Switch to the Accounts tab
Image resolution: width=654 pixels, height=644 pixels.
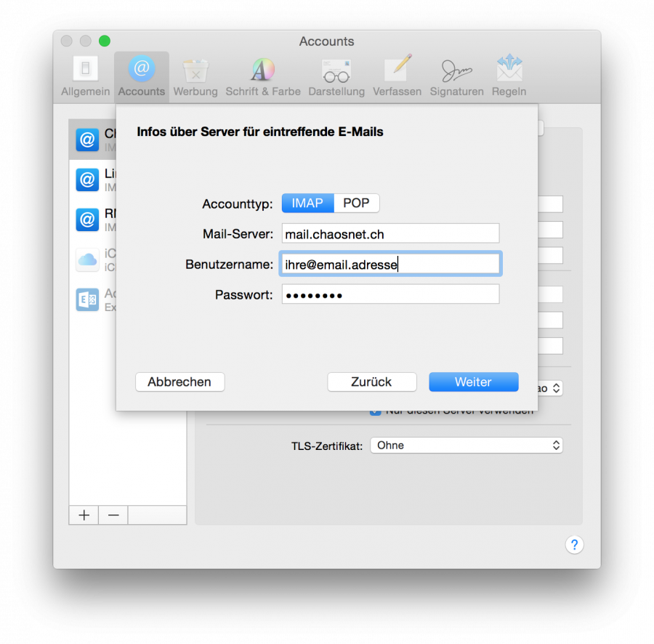[141, 75]
